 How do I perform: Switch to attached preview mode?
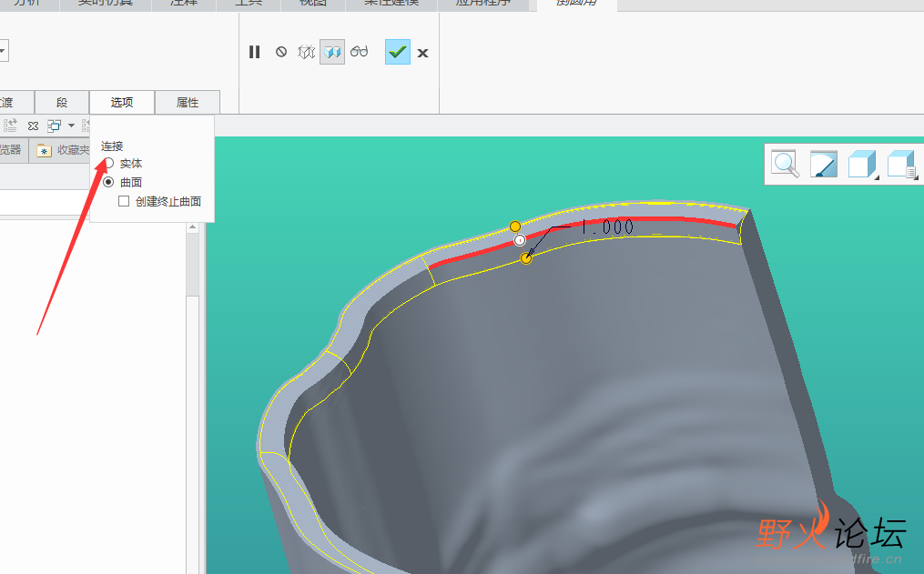[x=332, y=53]
